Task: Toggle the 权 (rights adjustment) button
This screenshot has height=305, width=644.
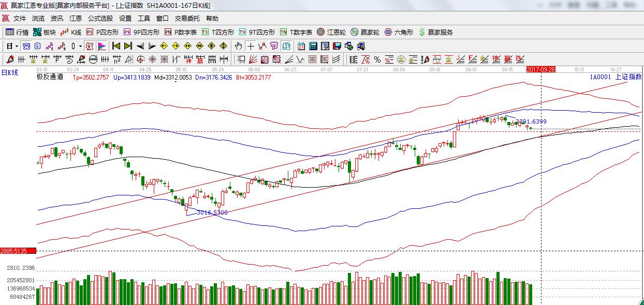Action: (90, 46)
